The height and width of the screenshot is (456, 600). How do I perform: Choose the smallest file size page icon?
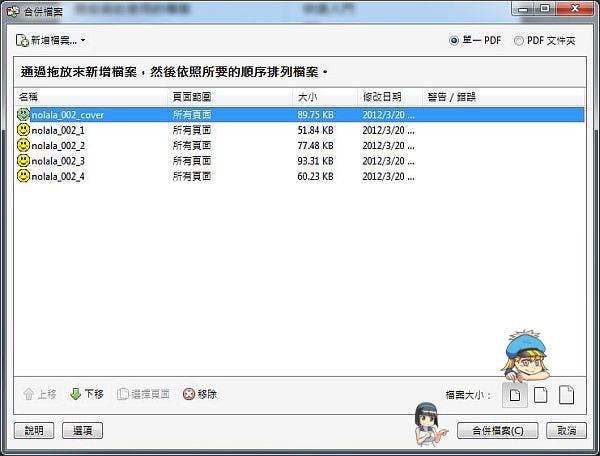click(515, 395)
